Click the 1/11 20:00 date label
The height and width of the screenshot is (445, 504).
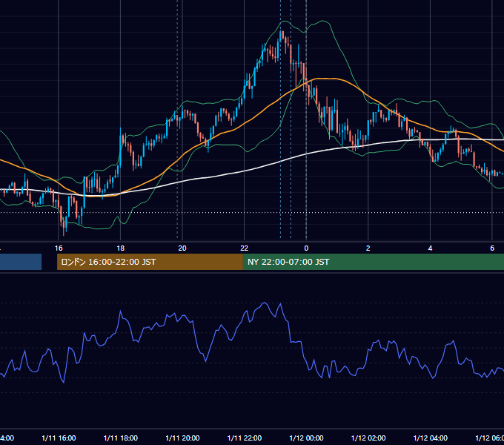182,438
